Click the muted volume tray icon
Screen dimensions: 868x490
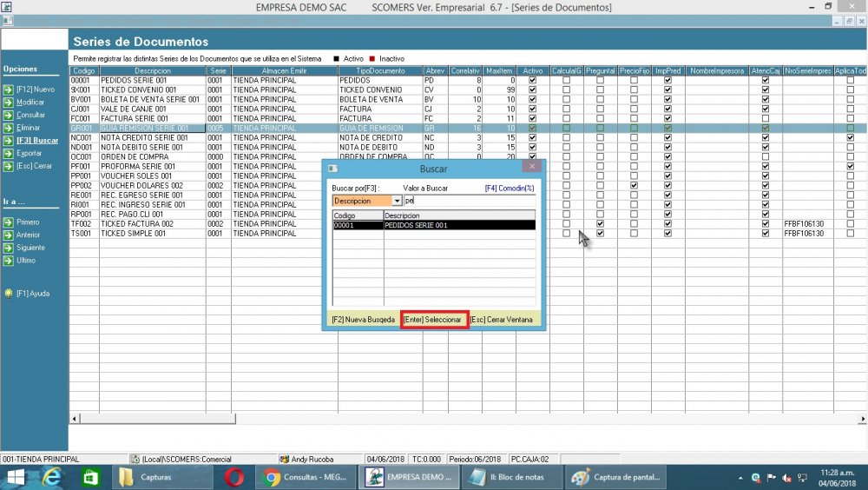pyautogui.click(x=786, y=478)
